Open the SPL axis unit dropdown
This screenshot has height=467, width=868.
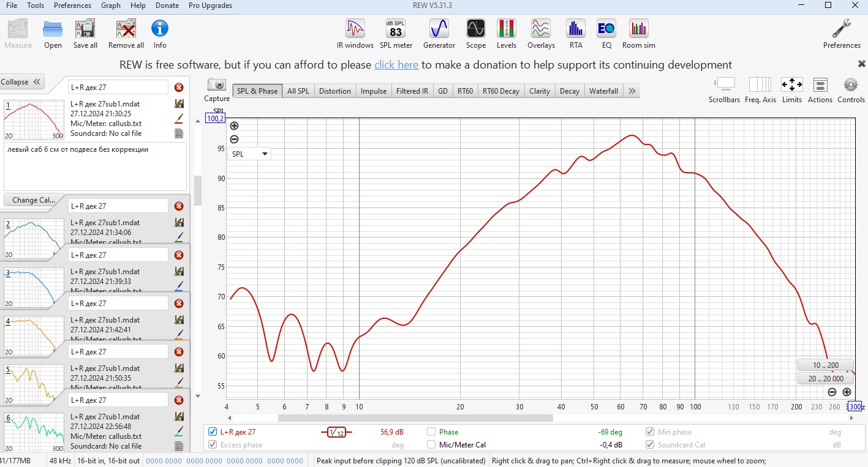[249, 154]
